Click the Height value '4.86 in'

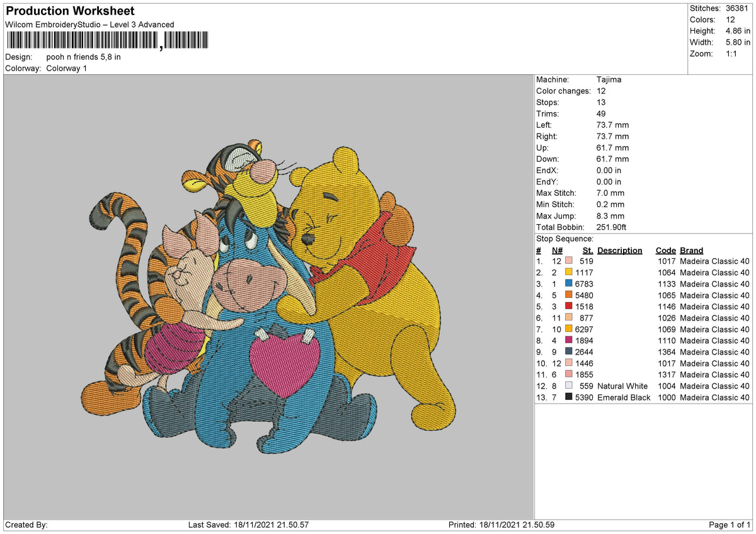click(x=737, y=31)
